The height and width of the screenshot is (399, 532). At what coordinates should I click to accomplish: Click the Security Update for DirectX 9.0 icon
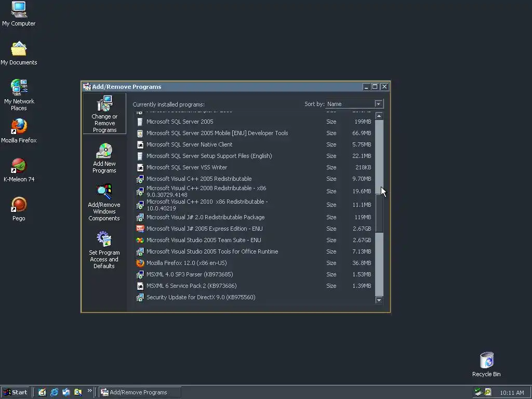[x=140, y=298]
